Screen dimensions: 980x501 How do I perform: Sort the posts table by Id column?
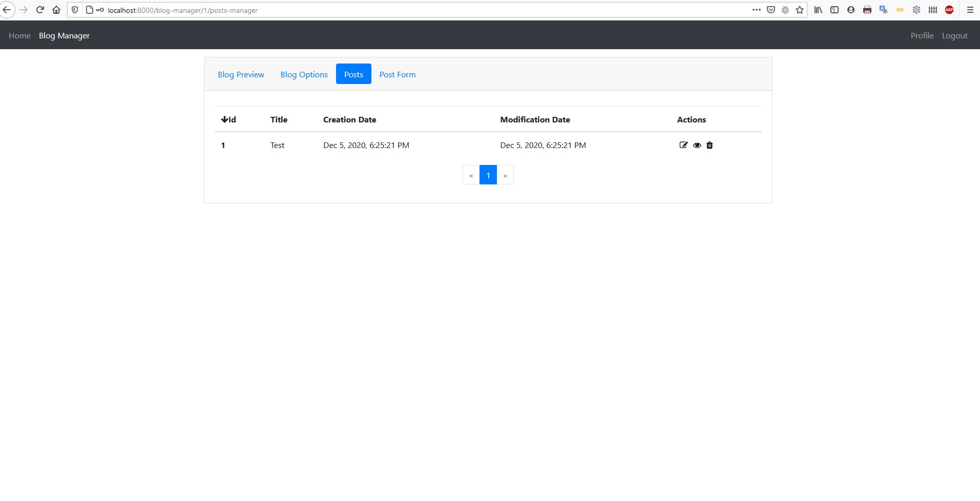coord(228,119)
